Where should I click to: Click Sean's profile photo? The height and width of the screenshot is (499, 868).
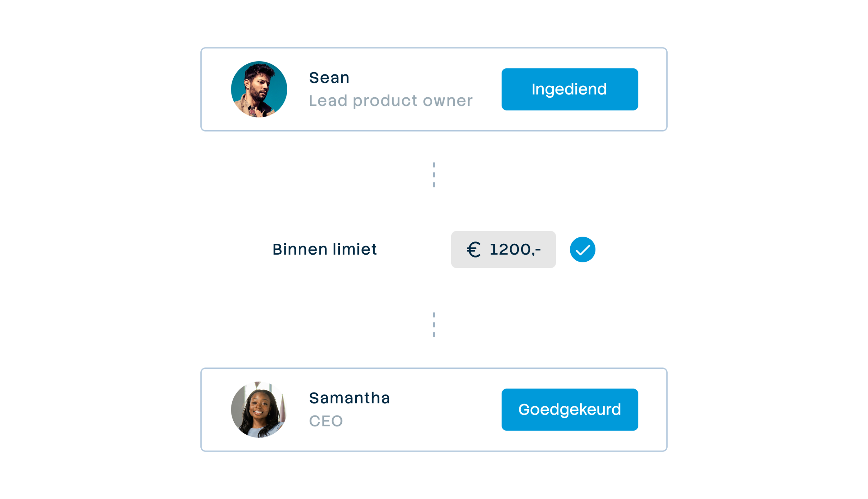pyautogui.click(x=259, y=89)
